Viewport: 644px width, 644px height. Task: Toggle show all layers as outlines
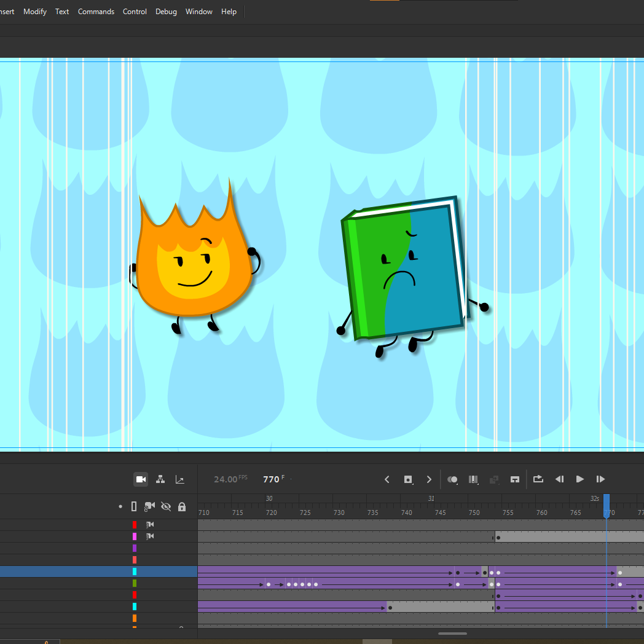coord(134,506)
